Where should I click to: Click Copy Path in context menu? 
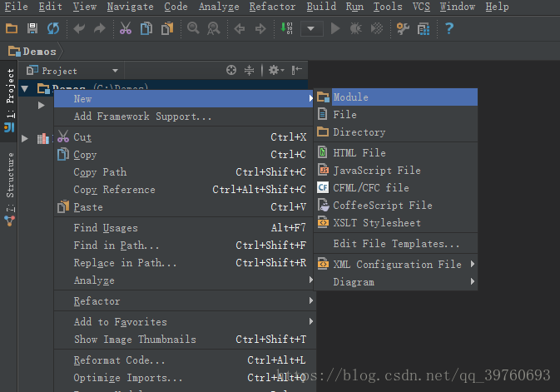[184, 172]
